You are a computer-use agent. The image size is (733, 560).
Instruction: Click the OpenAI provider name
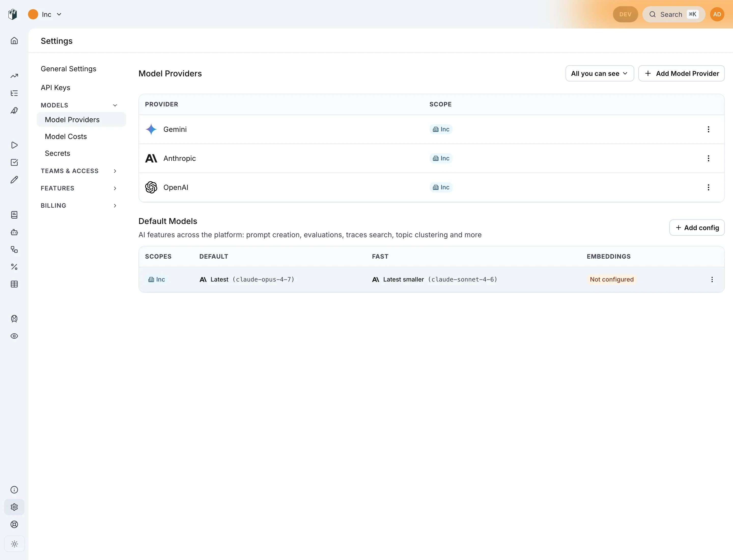pyautogui.click(x=176, y=187)
